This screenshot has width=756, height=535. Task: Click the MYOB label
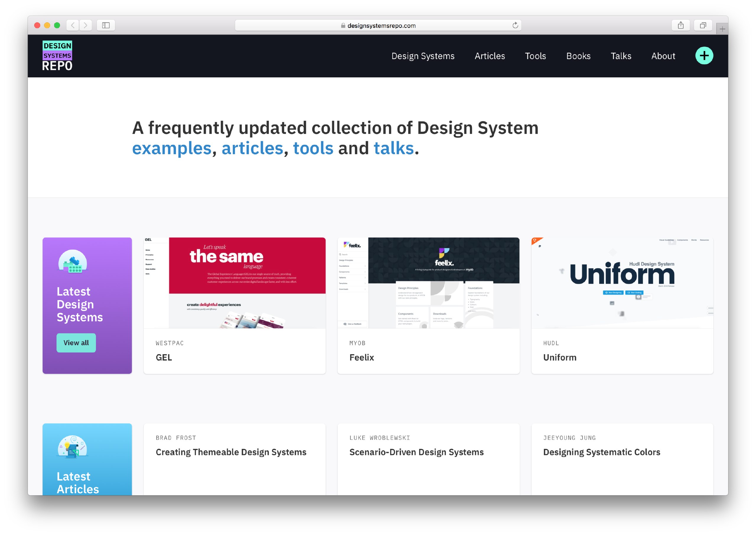point(357,343)
